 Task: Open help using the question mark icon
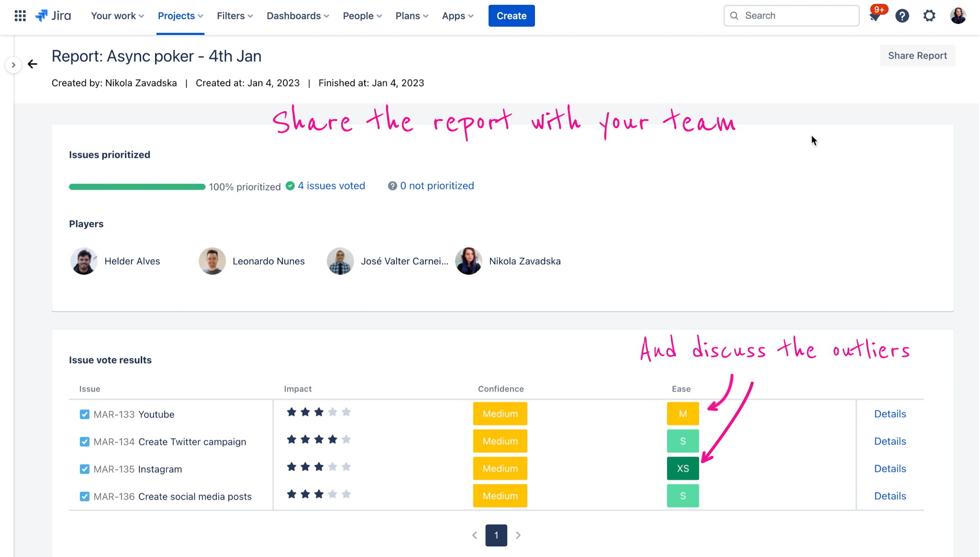pos(902,16)
